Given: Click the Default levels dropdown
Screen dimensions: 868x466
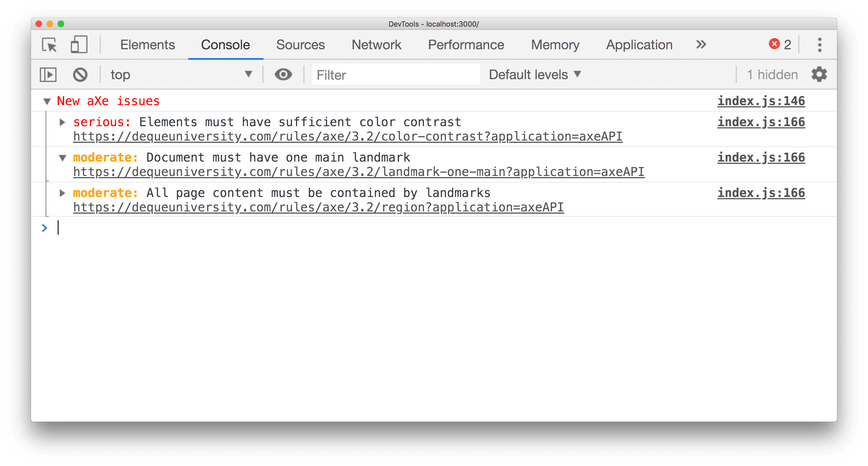Looking at the screenshot, I should click(x=534, y=75).
